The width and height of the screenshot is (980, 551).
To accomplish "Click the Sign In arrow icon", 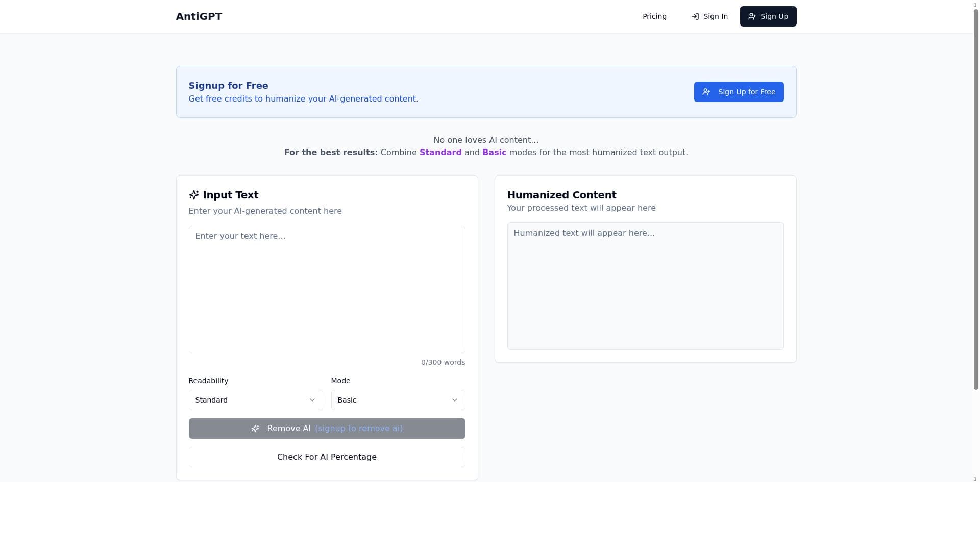I will coord(695,16).
